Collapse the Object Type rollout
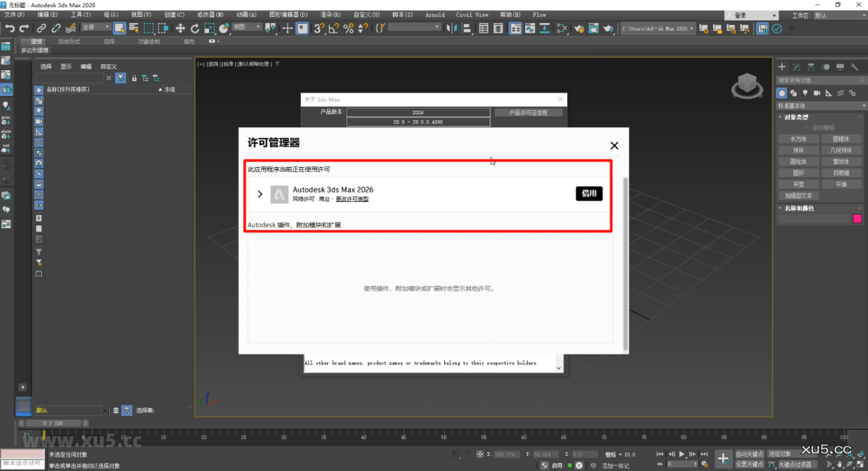Image resolution: width=868 pixels, height=471 pixels. (x=780, y=116)
